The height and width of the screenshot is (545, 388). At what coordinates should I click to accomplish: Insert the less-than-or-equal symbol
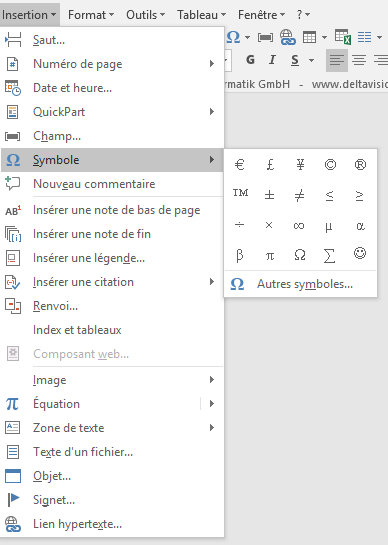click(x=329, y=196)
